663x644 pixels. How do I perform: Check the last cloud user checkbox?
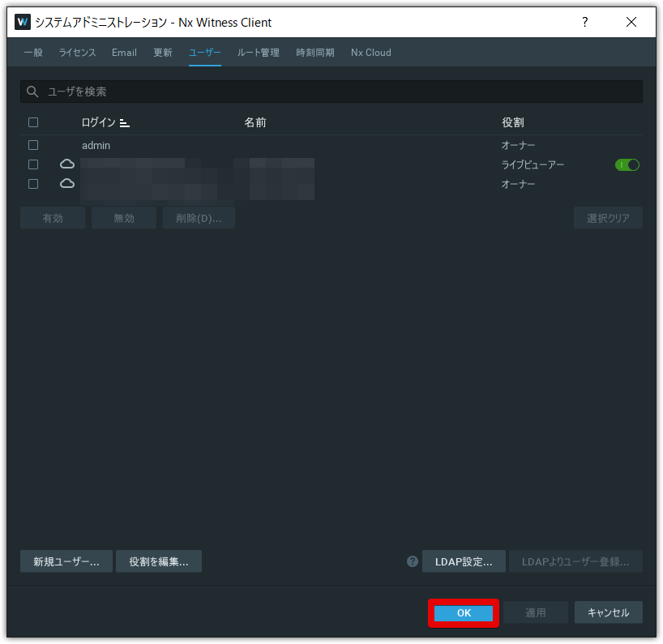[33, 184]
